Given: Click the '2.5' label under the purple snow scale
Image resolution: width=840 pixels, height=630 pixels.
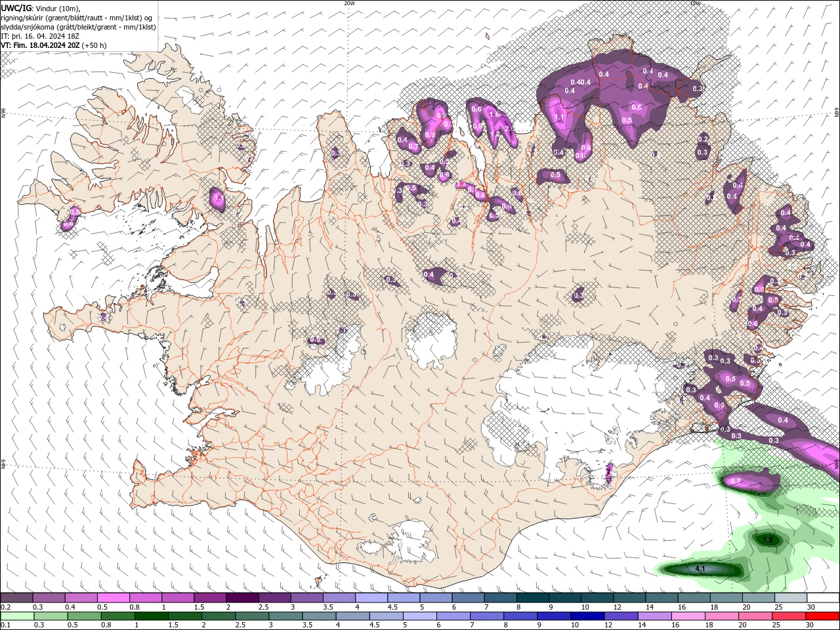Looking at the screenshot, I should pyautogui.click(x=264, y=607).
